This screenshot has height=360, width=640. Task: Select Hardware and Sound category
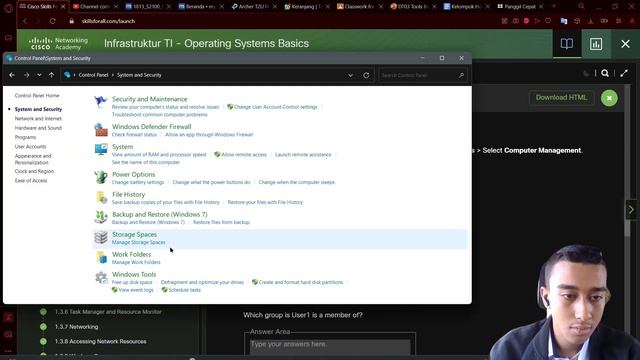tap(38, 128)
